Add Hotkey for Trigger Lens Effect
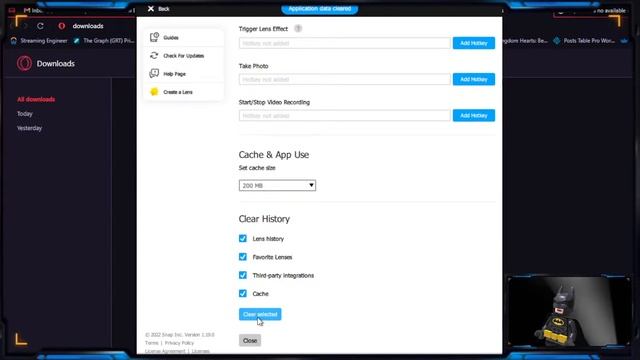 (x=473, y=43)
